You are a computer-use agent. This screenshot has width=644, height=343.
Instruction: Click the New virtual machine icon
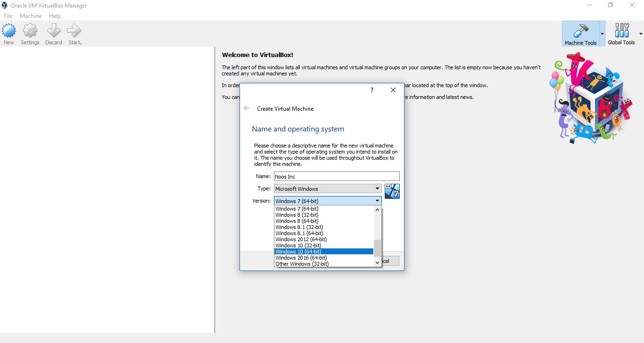click(x=9, y=32)
